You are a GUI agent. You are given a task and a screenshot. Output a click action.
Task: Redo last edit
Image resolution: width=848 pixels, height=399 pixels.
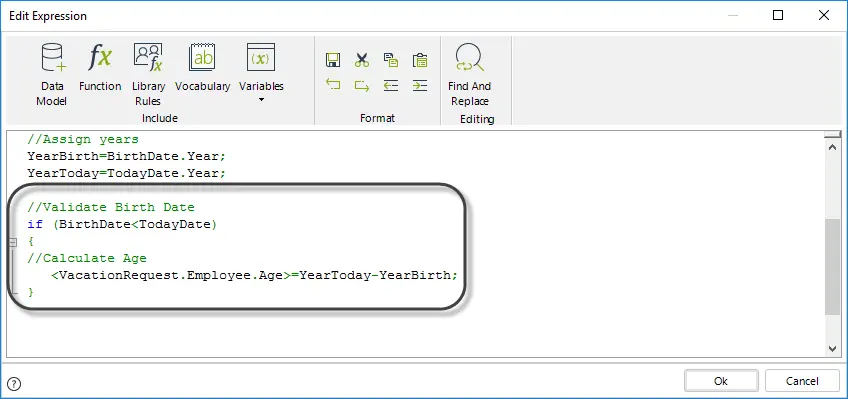(362, 85)
